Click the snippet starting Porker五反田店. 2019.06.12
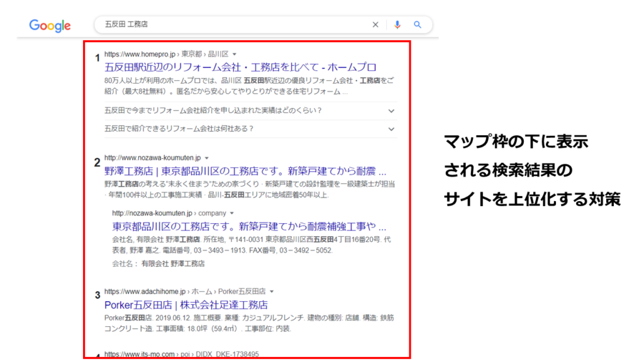The width and height of the screenshot is (644, 362). point(249,324)
